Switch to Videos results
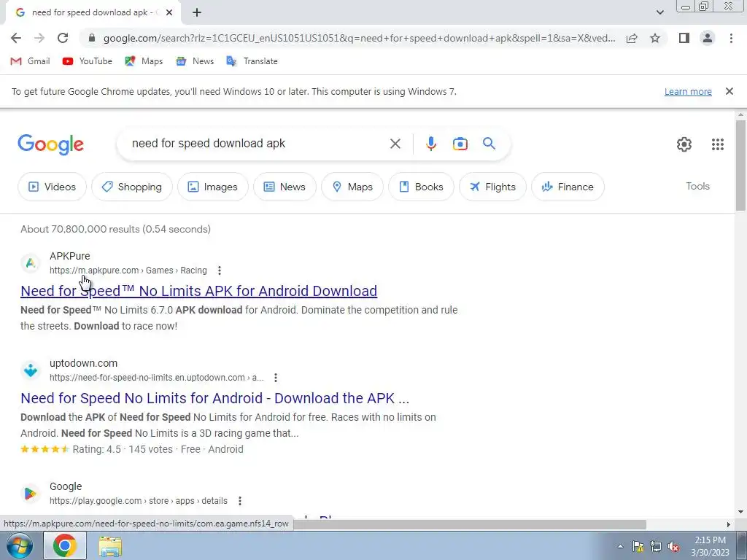 pyautogui.click(x=53, y=187)
